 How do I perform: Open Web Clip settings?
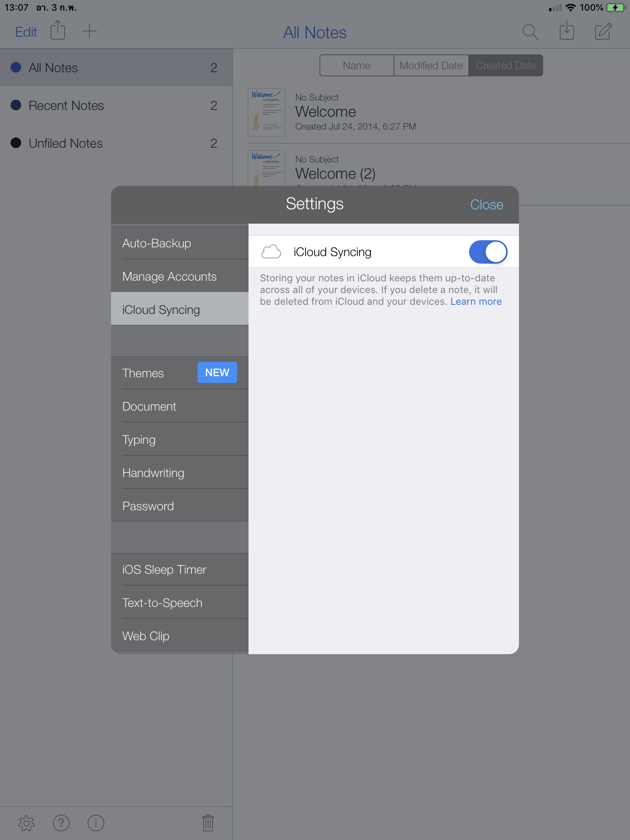point(180,636)
